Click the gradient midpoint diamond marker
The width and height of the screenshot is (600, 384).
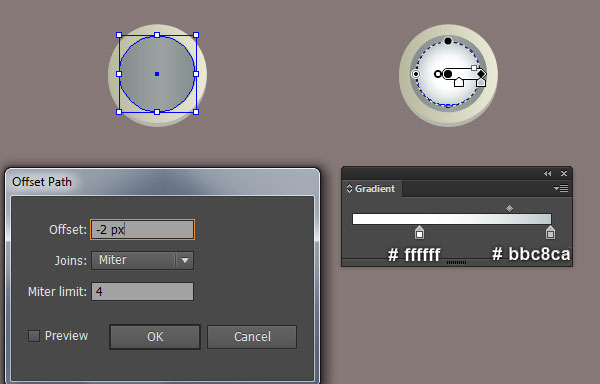pos(509,208)
